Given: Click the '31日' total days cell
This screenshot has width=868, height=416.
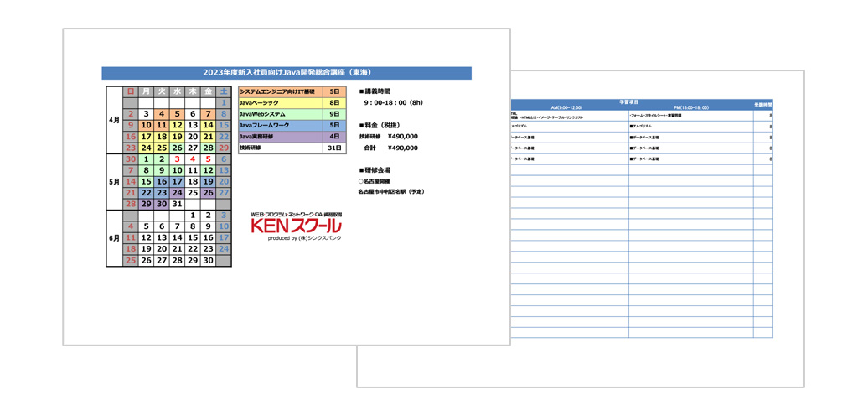Looking at the screenshot, I should [x=334, y=148].
